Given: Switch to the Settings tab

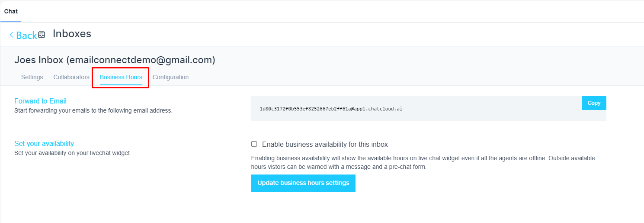Looking at the screenshot, I should tap(32, 77).
